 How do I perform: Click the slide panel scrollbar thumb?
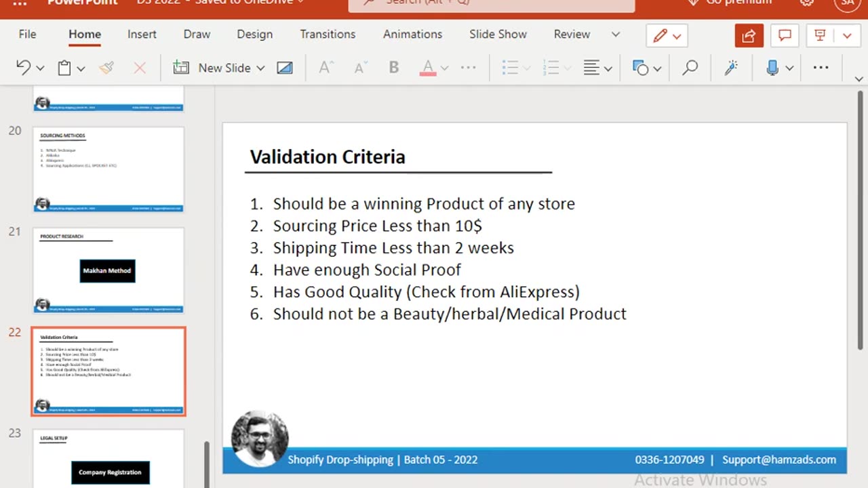click(207, 465)
